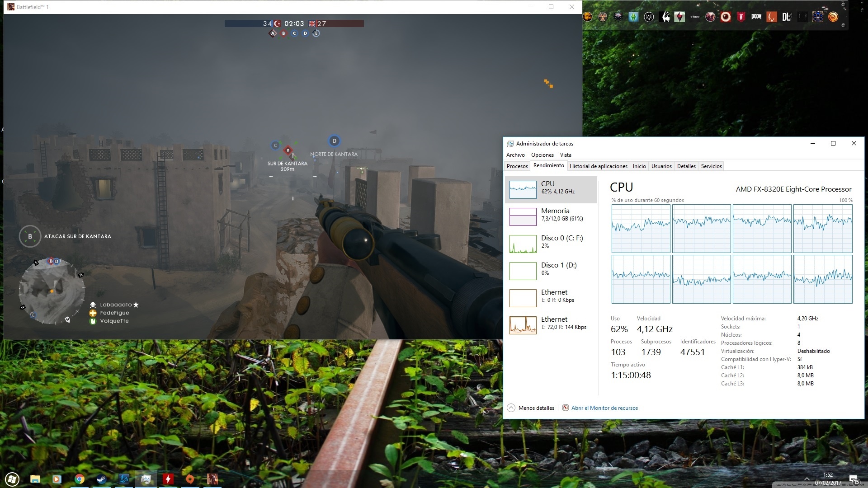Screen dimensions: 868x488
Task: Switch to Rendimiento tab
Action: coord(548,165)
